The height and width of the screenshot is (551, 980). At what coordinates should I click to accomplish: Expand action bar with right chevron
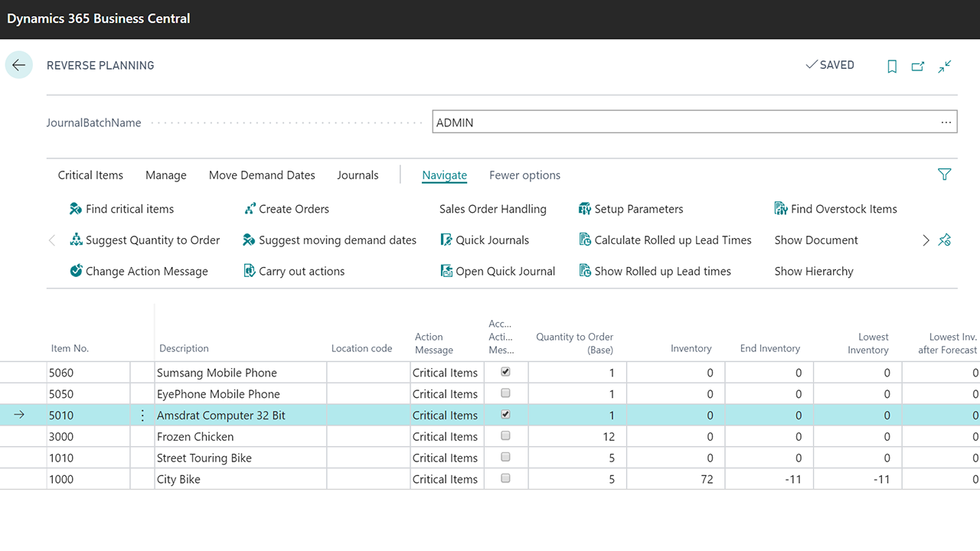point(926,240)
